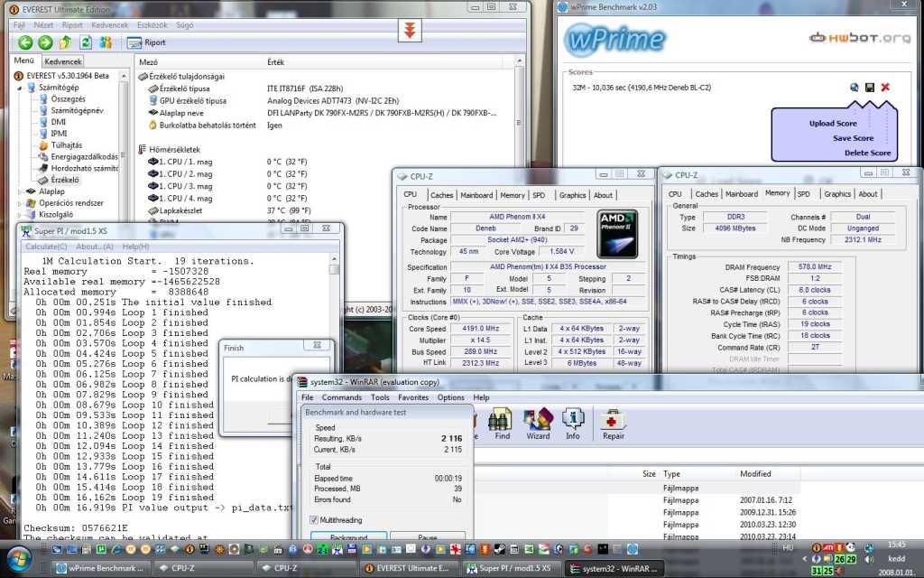The height and width of the screenshot is (578, 924).
Task: Open the Help(H) menu in Super PI
Action: tap(135, 247)
